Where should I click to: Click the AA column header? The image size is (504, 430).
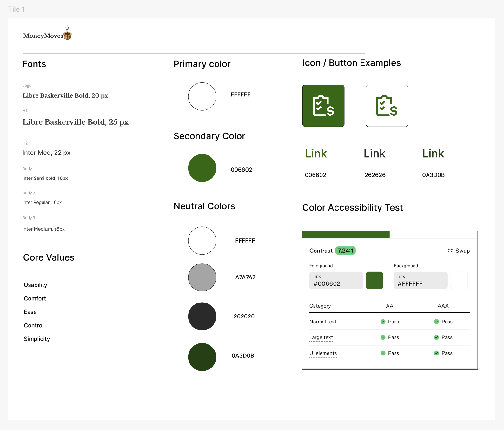389,306
